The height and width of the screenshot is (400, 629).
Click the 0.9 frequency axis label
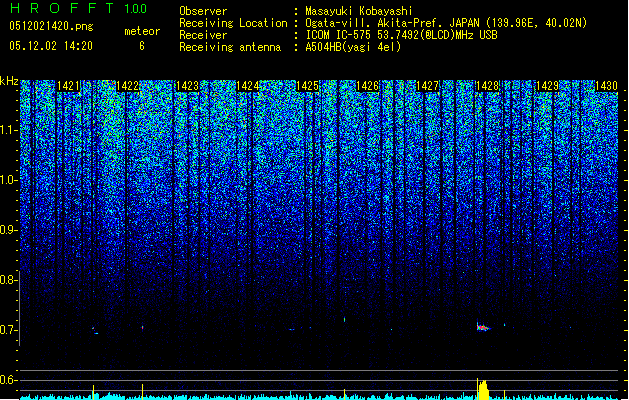[x=8, y=230]
